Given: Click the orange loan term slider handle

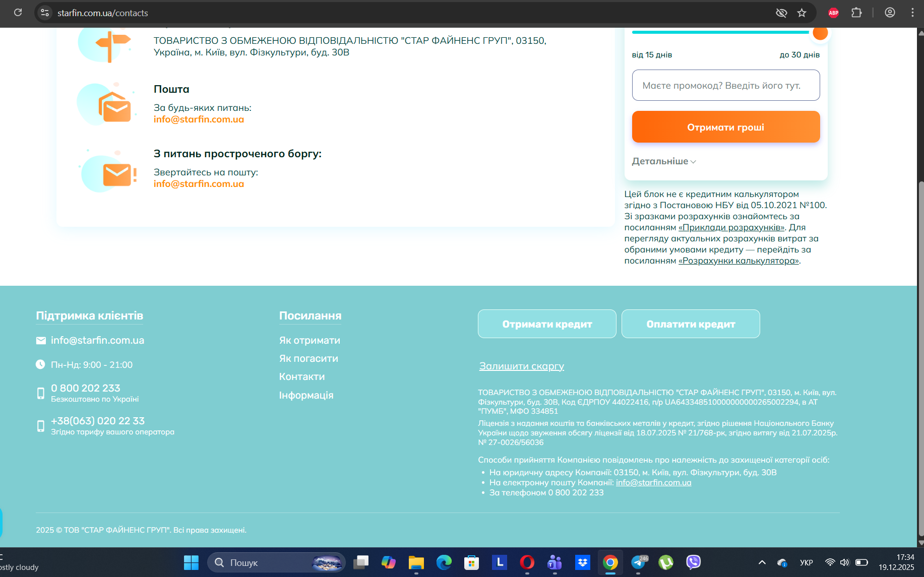Looking at the screenshot, I should pos(820,32).
